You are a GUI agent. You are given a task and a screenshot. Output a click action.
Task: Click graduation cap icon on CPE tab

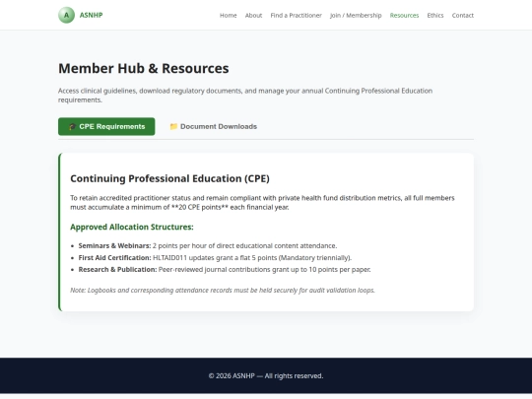[72, 126]
